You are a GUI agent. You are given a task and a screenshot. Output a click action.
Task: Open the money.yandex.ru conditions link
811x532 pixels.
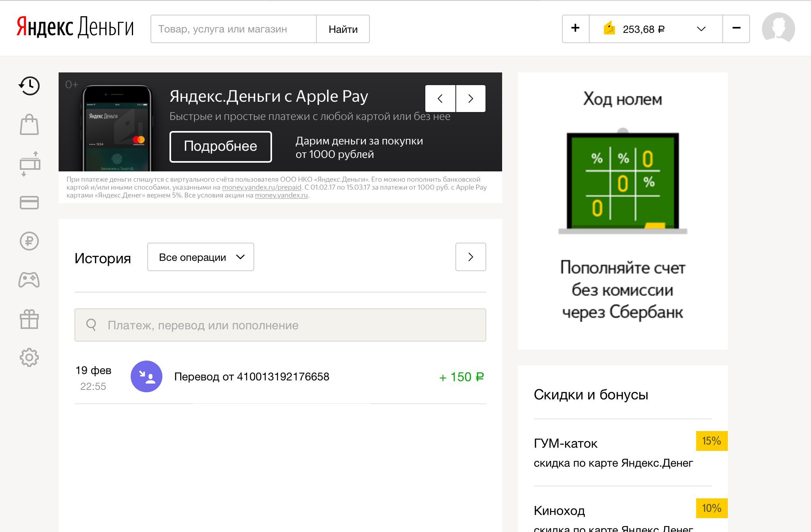click(281, 195)
